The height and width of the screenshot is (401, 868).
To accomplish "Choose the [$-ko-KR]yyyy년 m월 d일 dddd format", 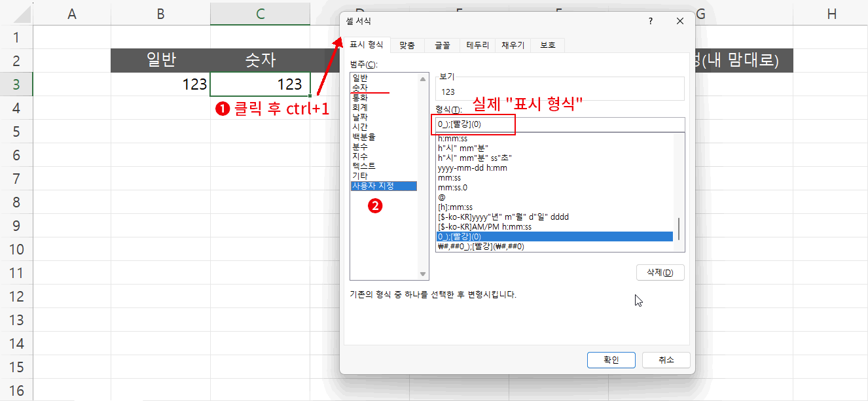I will click(555, 217).
